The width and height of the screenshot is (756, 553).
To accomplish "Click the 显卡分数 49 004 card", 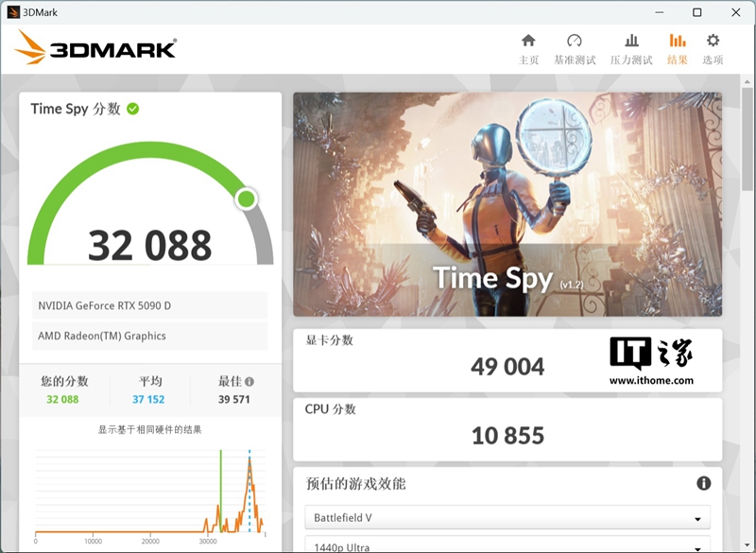I will (x=507, y=360).
